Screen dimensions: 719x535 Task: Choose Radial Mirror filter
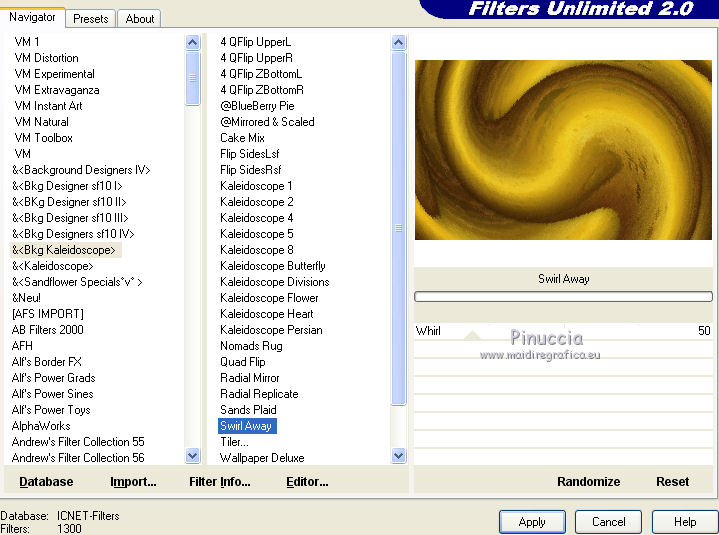coord(249,378)
